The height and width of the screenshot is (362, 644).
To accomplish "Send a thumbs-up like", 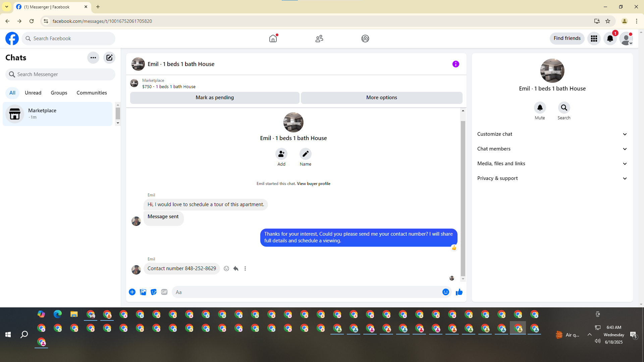I will pyautogui.click(x=459, y=292).
